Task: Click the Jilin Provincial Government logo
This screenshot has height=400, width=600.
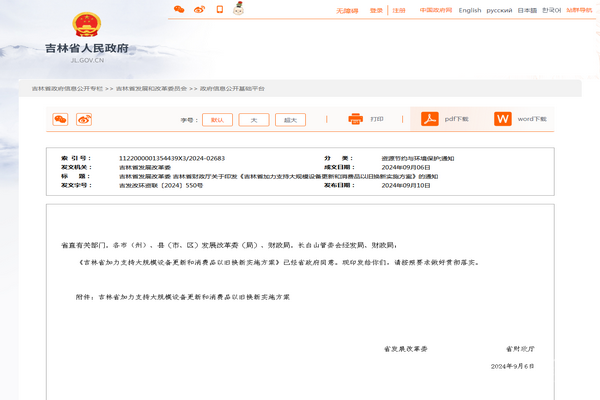Action: (x=87, y=37)
